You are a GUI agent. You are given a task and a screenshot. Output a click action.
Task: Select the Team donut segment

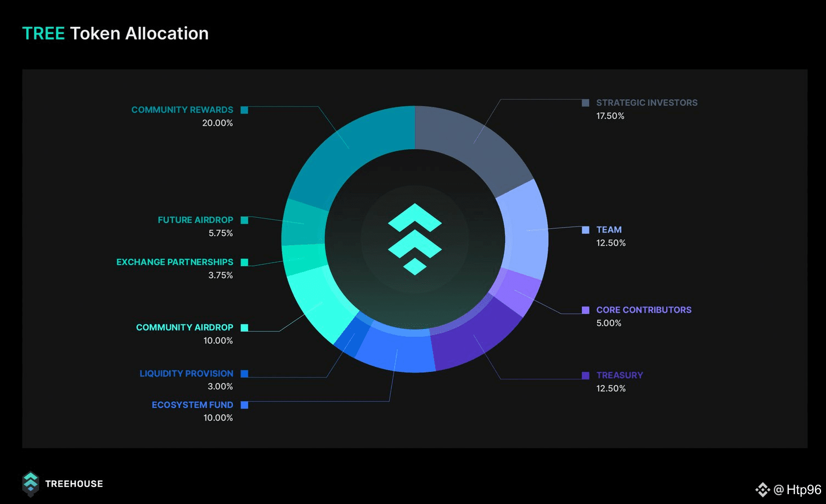coord(525,230)
